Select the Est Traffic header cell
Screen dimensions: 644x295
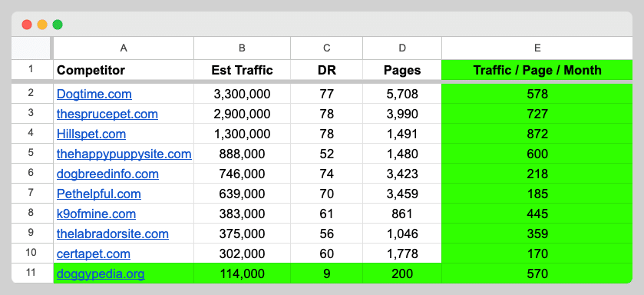pos(243,70)
